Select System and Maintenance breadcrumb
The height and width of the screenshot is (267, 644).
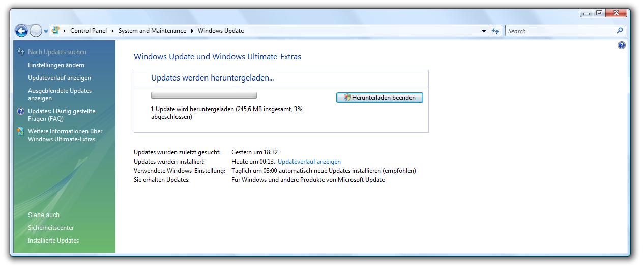tap(152, 31)
